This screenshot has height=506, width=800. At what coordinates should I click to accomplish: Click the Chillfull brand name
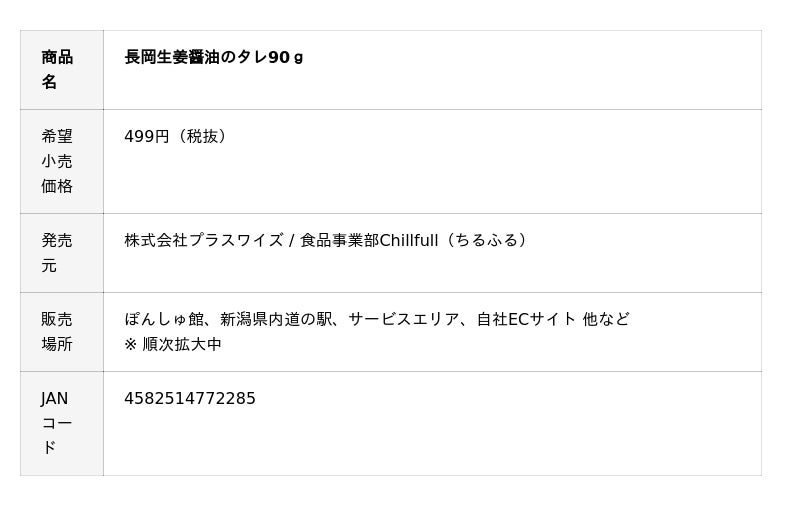click(409, 240)
